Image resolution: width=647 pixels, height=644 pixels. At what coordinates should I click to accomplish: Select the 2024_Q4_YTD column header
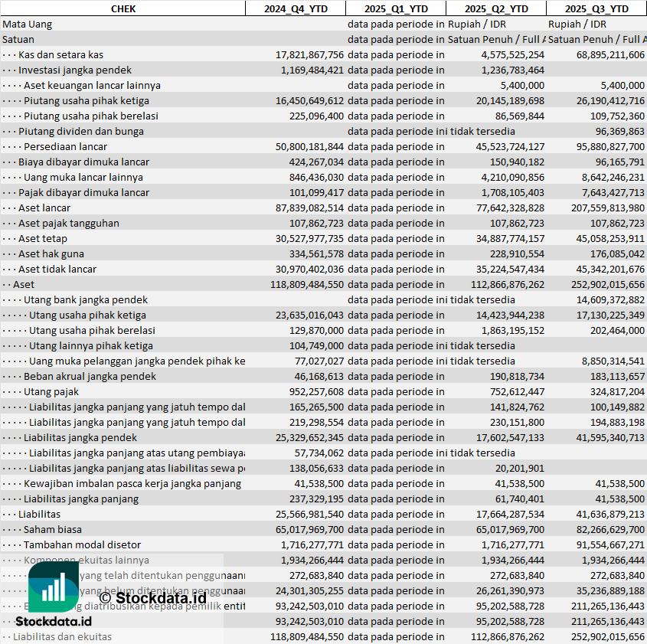(295, 8)
